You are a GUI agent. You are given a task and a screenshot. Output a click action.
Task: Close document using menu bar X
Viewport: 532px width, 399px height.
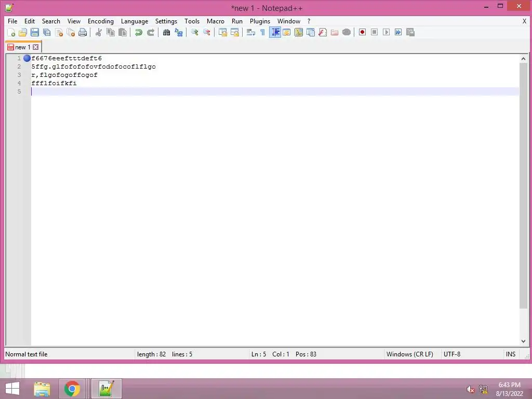click(x=524, y=21)
